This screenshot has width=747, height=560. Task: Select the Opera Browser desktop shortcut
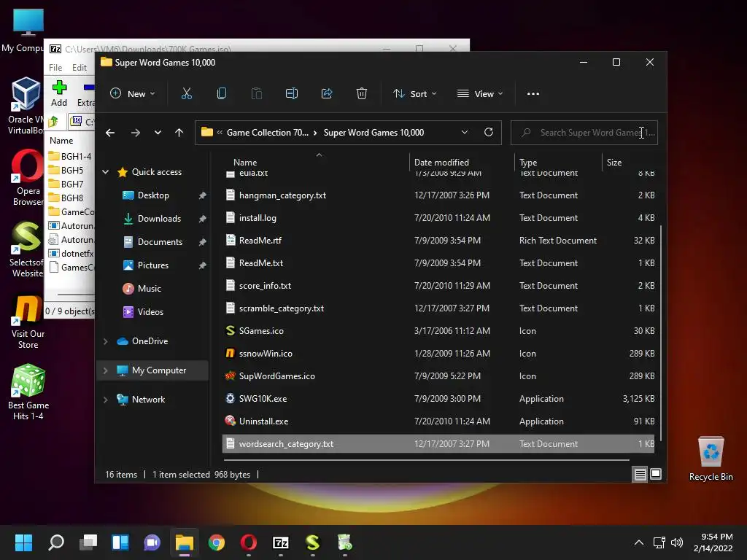(x=28, y=178)
